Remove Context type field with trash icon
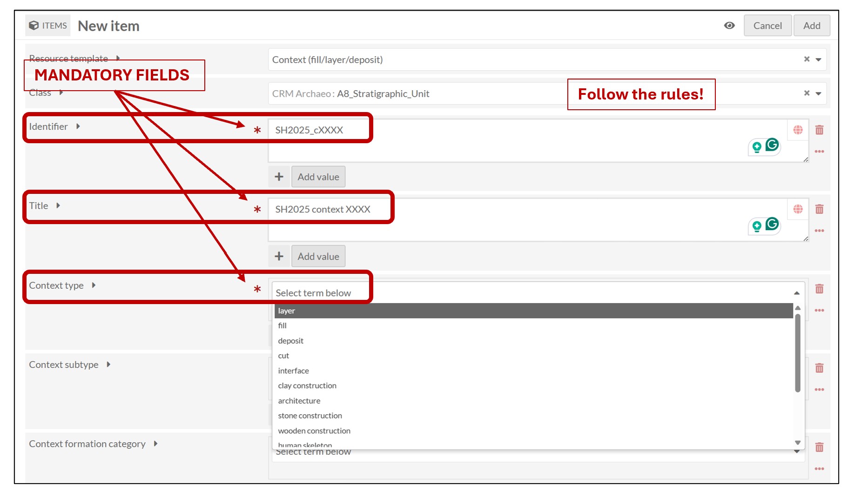 click(x=819, y=289)
